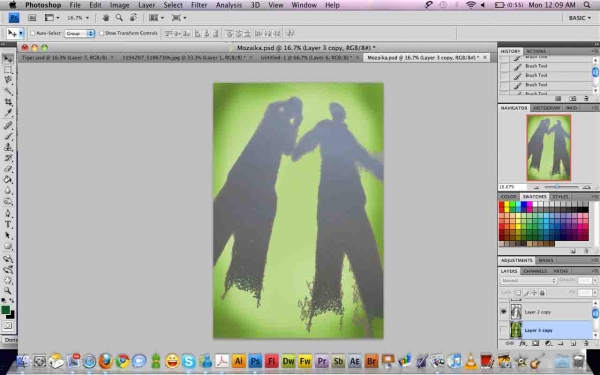
Task: Select the Pen tool
Action: [8, 214]
